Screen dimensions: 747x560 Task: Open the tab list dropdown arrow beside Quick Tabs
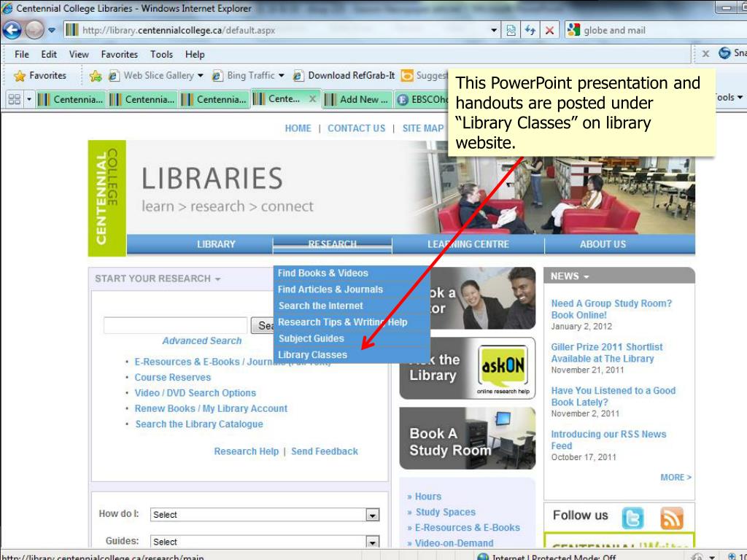(x=29, y=99)
